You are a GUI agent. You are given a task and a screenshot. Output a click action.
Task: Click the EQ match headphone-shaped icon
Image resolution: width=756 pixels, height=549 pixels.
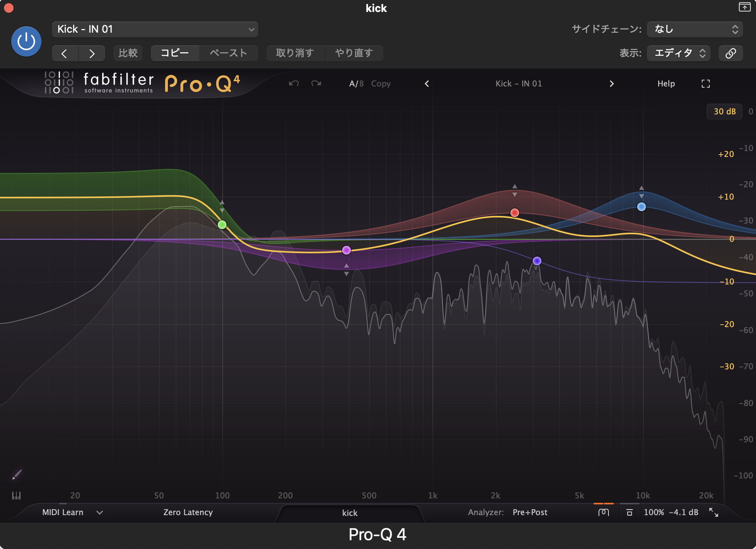point(604,512)
